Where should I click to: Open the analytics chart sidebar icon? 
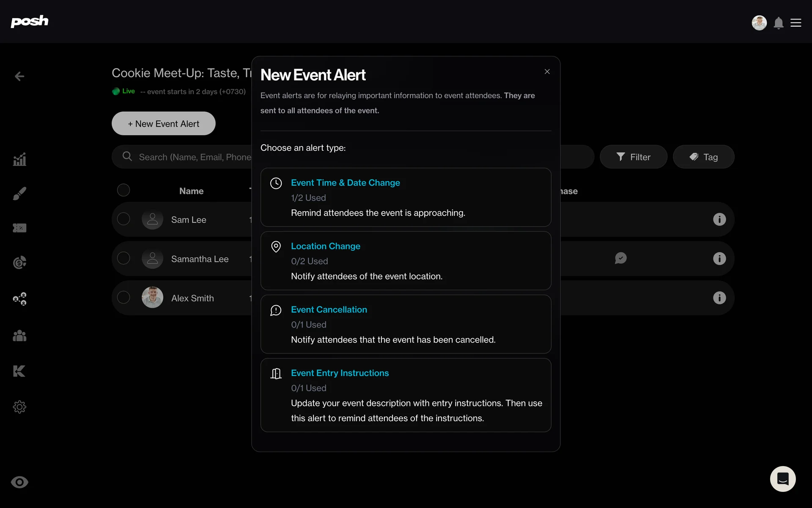19,160
